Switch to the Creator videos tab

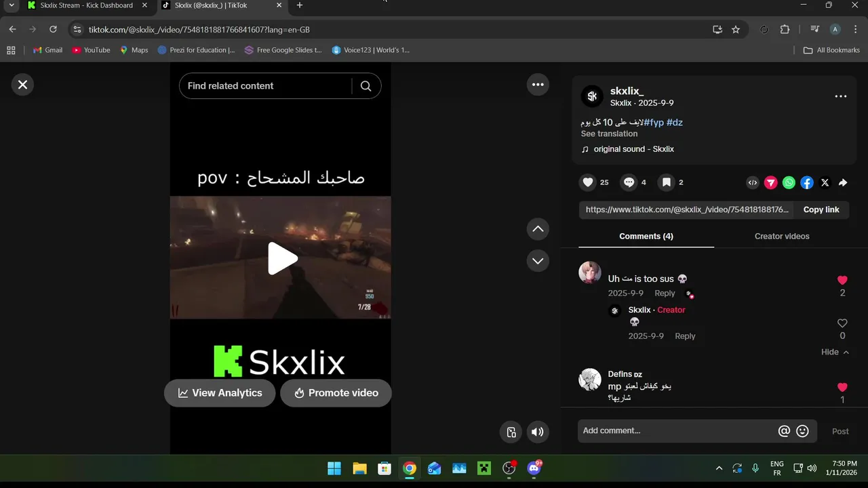pyautogui.click(x=782, y=236)
